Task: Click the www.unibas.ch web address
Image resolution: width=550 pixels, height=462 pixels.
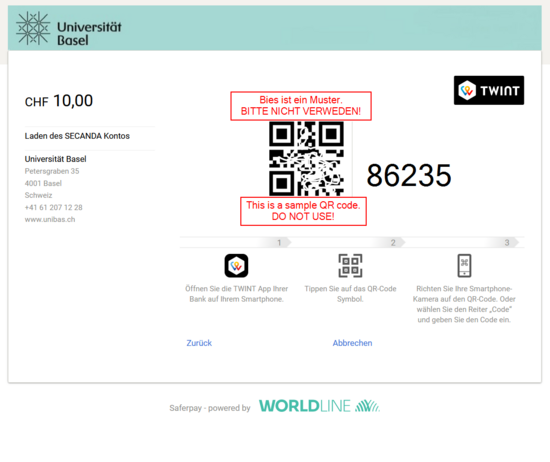Action: coord(50,220)
